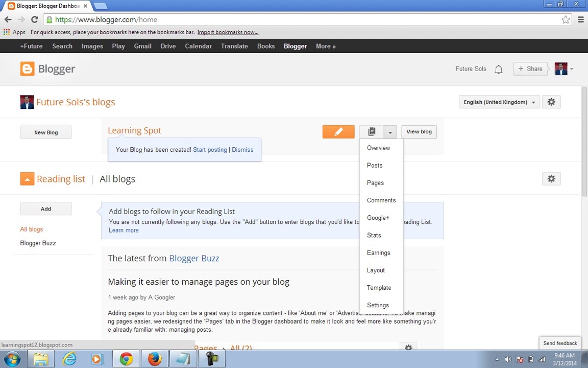Open the notifications bell icon
Screen dimensions: 588x368
tap(498, 69)
